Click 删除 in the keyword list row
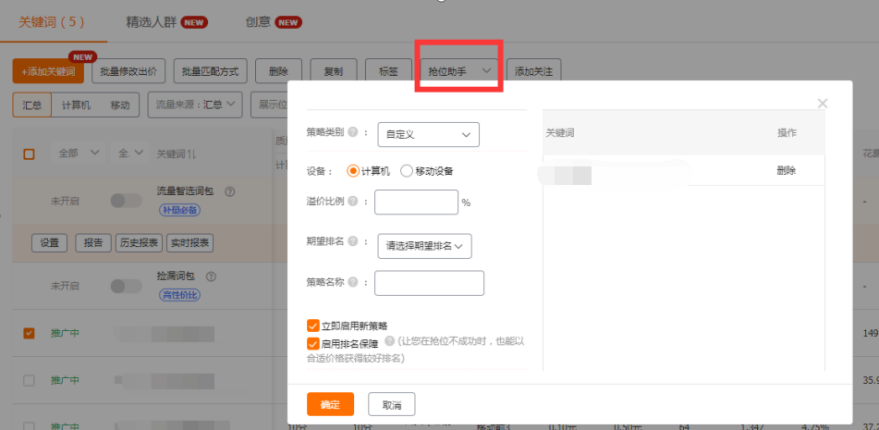 pos(786,171)
